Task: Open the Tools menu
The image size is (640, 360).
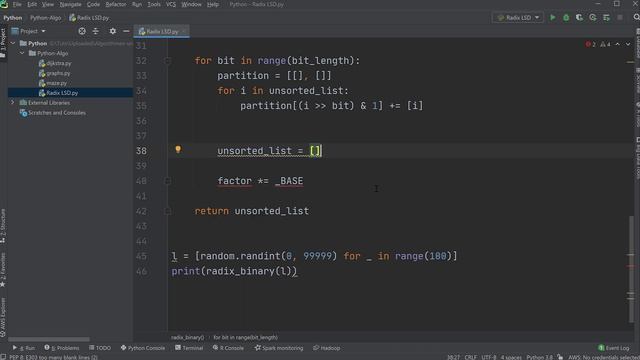Action: coord(154,4)
